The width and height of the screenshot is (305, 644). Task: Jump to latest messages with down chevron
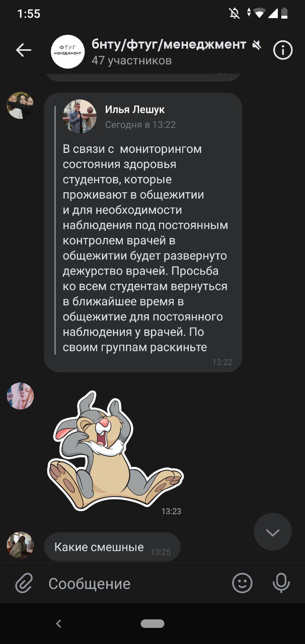(x=273, y=532)
